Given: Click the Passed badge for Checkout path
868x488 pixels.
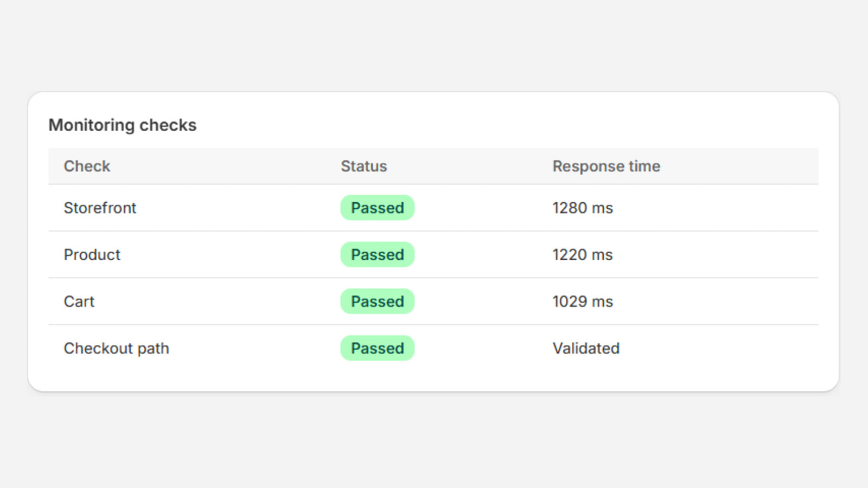Looking at the screenshot, I should tap(378, 348).
